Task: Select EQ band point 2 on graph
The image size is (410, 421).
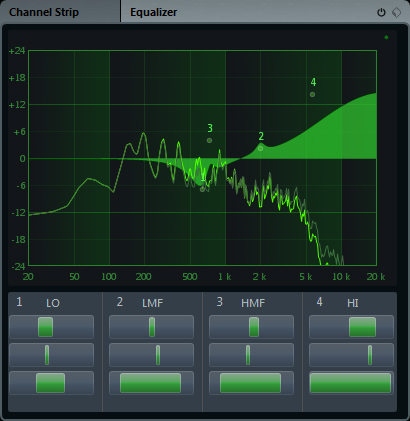Action: pos(260,148)
